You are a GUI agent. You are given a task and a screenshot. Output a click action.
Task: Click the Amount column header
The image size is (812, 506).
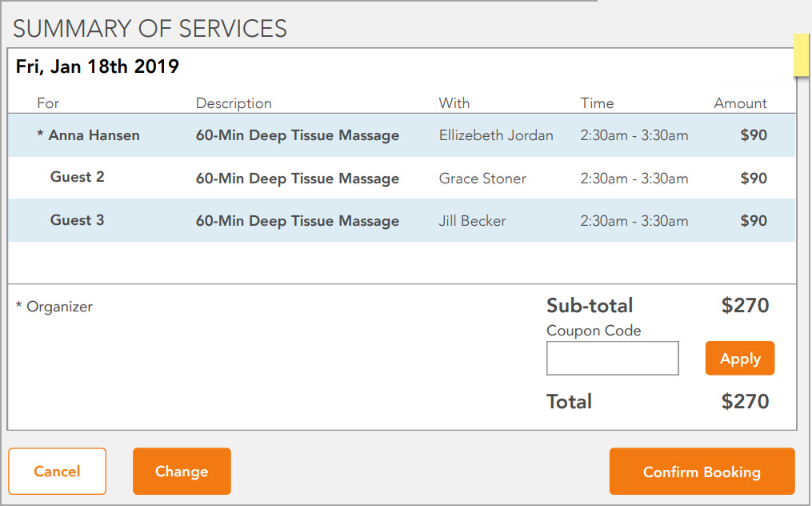tap(740, 103)
